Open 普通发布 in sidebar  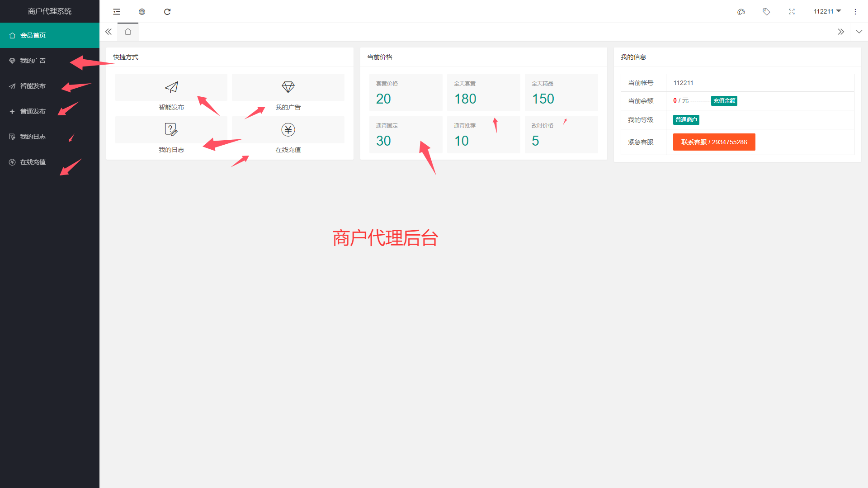point(50,111)
